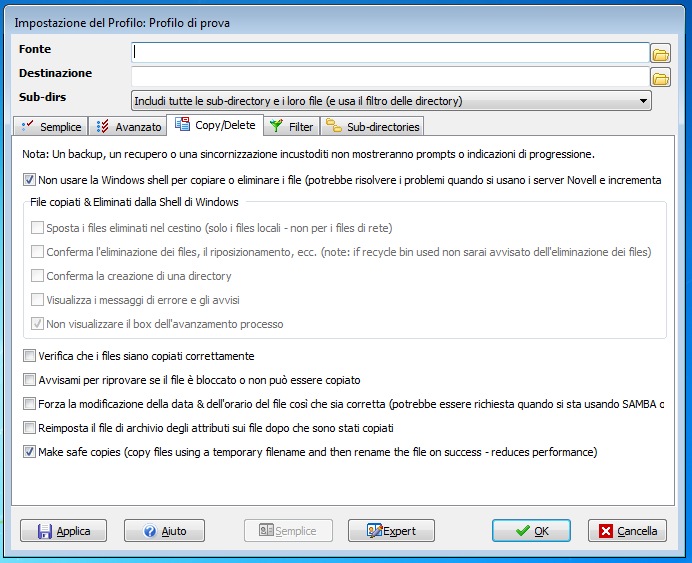The image size is (692, 563).
Task: Switch to Expert mode
Action: coord(391,531)
